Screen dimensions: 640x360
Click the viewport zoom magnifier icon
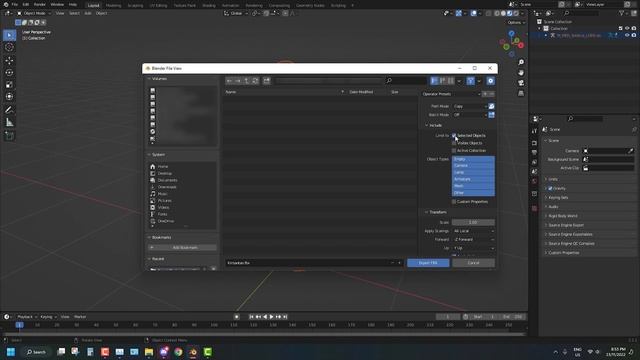point(521,62)
